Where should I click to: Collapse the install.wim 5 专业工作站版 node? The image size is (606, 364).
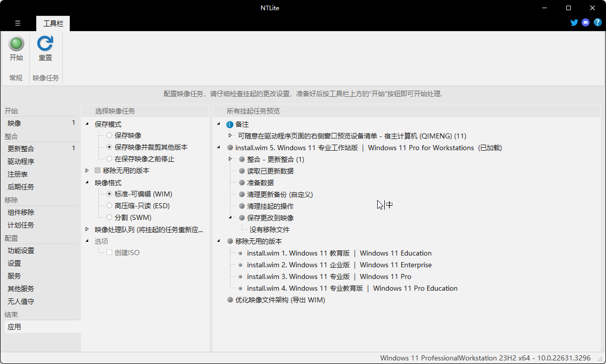coord(219,148)
